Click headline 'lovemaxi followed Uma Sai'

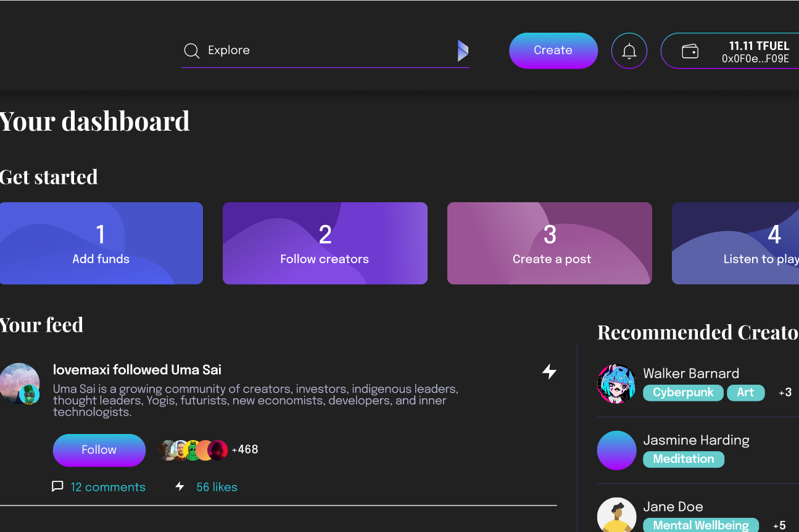point(137,370)
